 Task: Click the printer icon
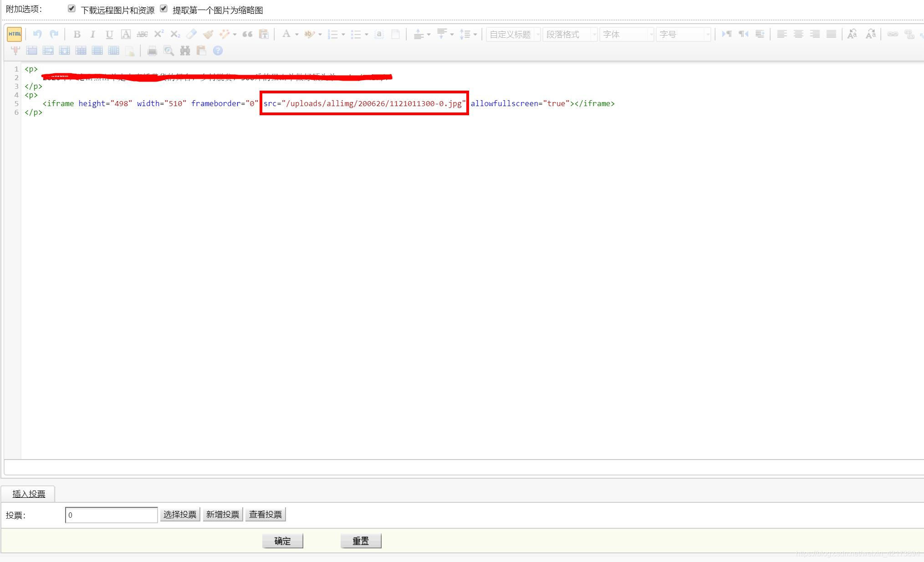point(152,51)
